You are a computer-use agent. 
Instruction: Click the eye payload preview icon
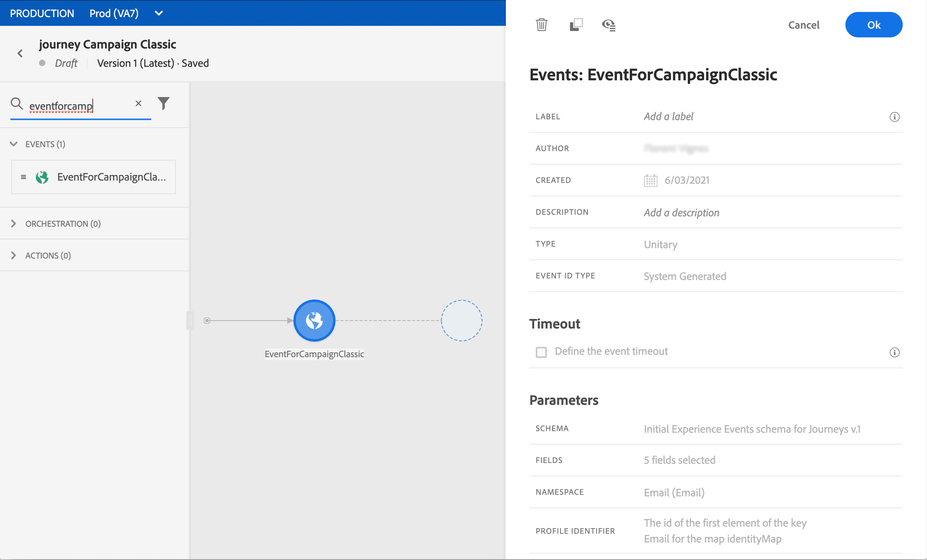pyautogui.click(x=609, y=25)
